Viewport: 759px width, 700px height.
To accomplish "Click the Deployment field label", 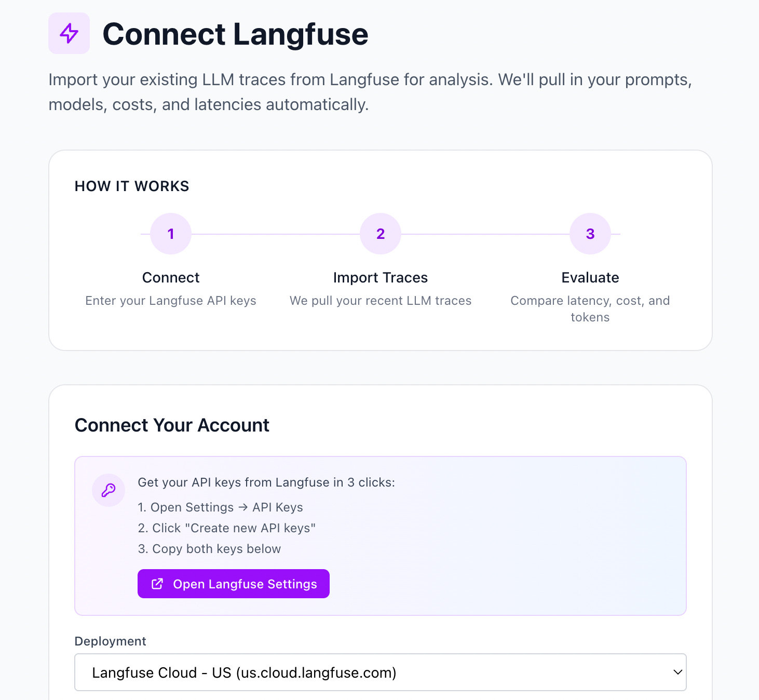I will (x=111, y=641).
